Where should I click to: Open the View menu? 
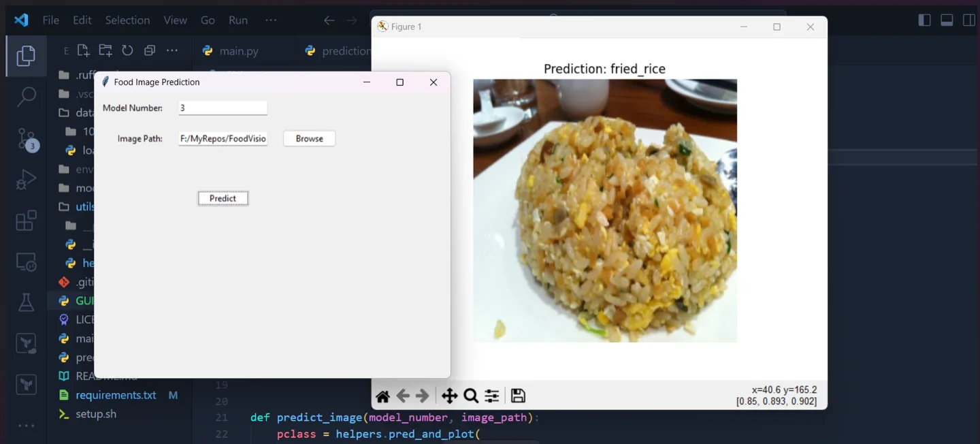pos(176,20)
